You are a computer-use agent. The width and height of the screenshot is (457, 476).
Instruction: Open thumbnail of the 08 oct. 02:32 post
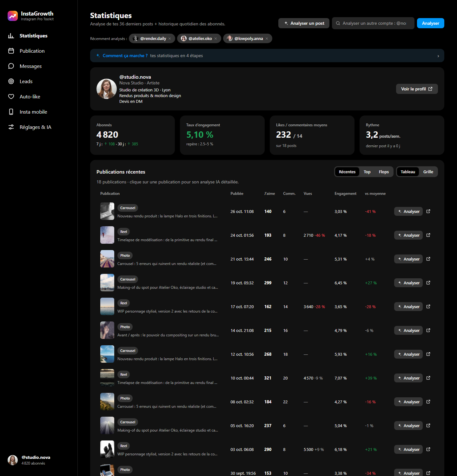point(107,402)
